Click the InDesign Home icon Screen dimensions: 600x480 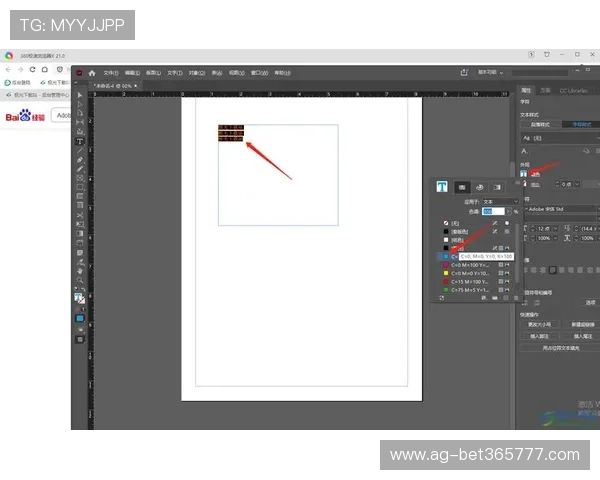[x=92, y=73]
